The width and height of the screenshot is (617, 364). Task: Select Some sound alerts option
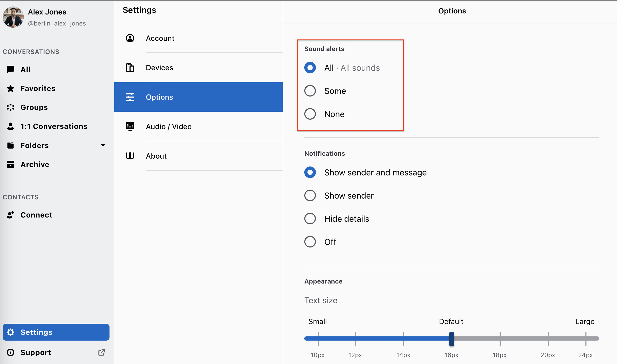(310, 91)
